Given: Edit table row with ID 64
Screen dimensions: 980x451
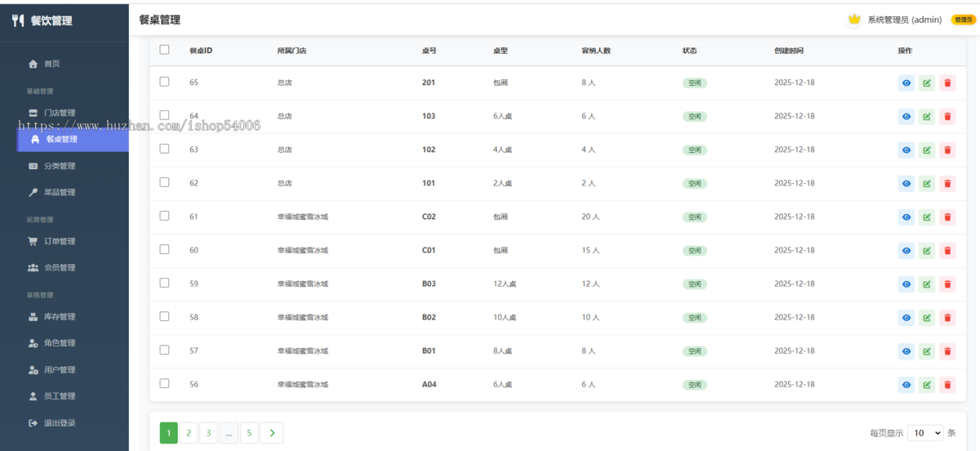Looking at the screenshot, I should point(927,116).
